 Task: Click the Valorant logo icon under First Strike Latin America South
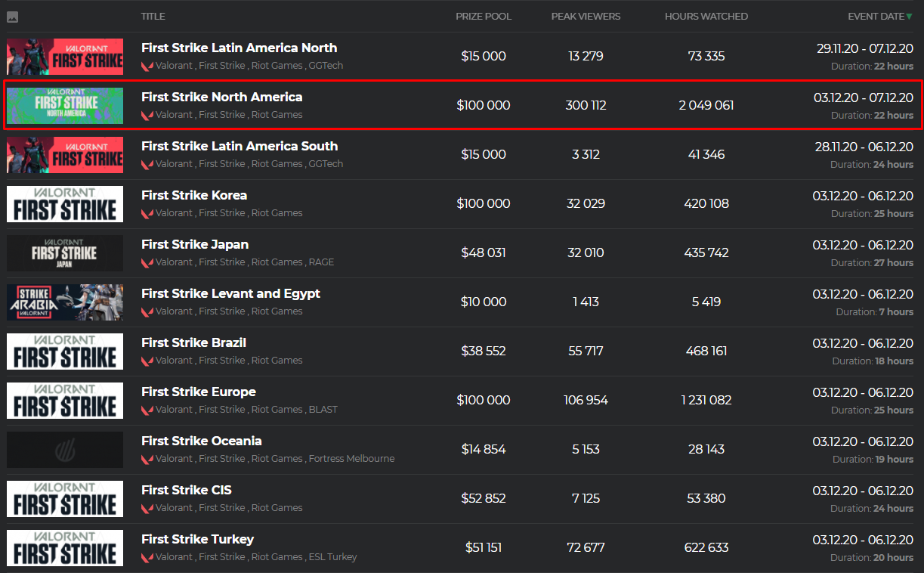pos(147,164)
